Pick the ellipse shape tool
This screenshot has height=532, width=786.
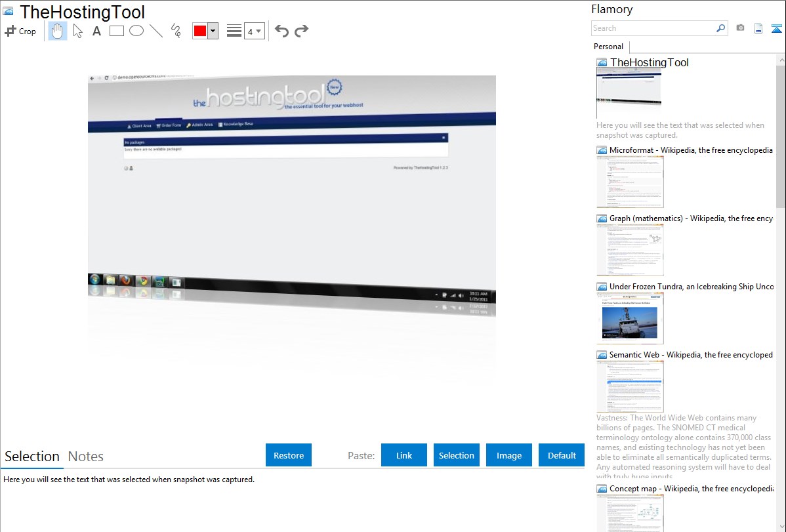(136, 31)
